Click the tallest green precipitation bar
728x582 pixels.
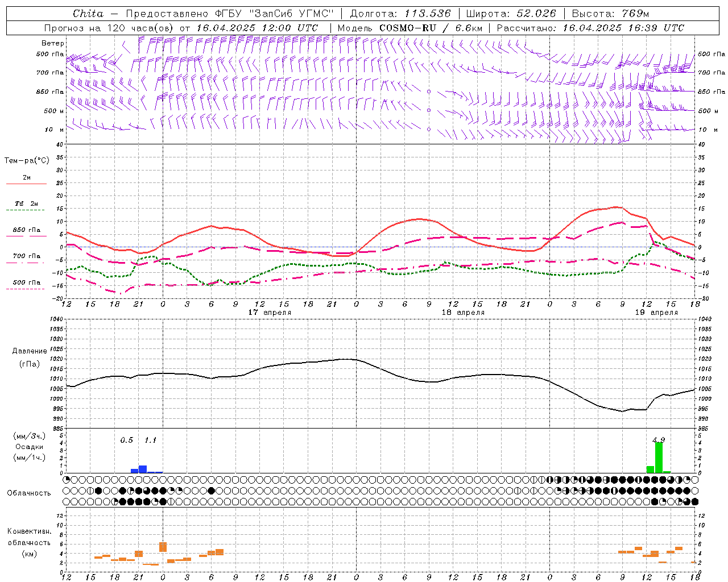[x=659, y=458]
